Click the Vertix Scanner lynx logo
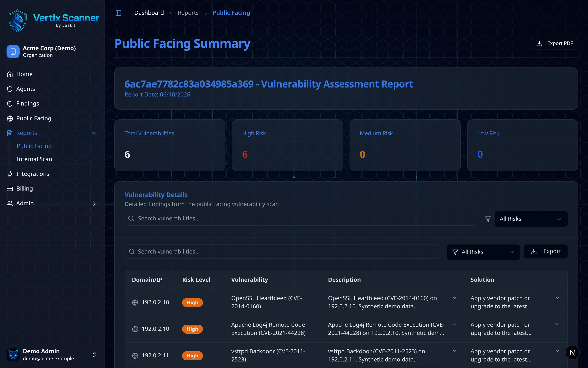This screenshot has width=588, height=368. pyautogui.click(x=18, y=21)
